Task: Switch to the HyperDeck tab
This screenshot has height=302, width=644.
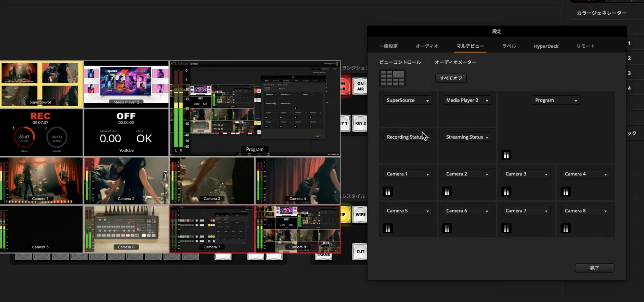Action: 546,46
